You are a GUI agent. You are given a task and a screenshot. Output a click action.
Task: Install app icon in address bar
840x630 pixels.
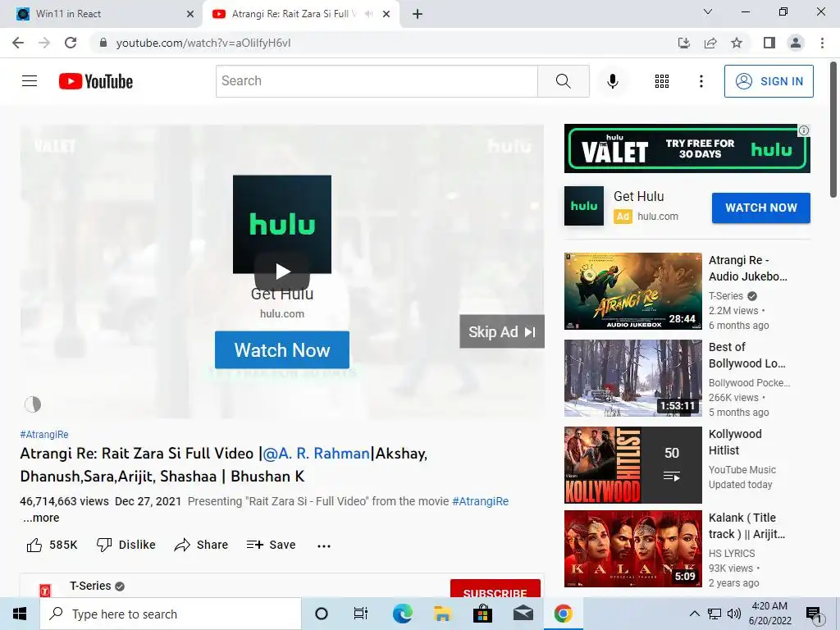(683, 43)
